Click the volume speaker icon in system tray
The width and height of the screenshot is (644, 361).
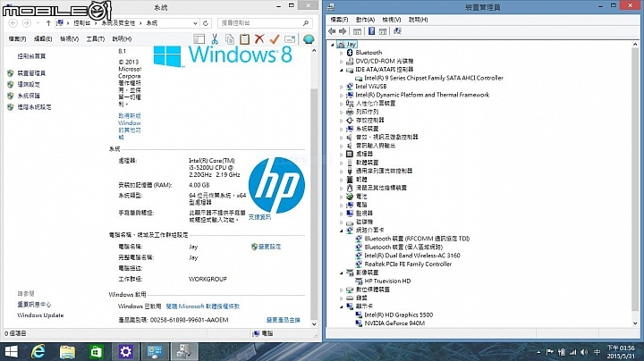[x=584, y=352]
